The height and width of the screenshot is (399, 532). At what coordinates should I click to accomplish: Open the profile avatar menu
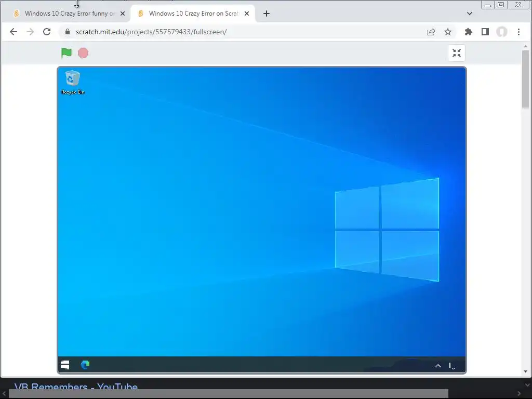pyautogui.click(x=502, y=32)
